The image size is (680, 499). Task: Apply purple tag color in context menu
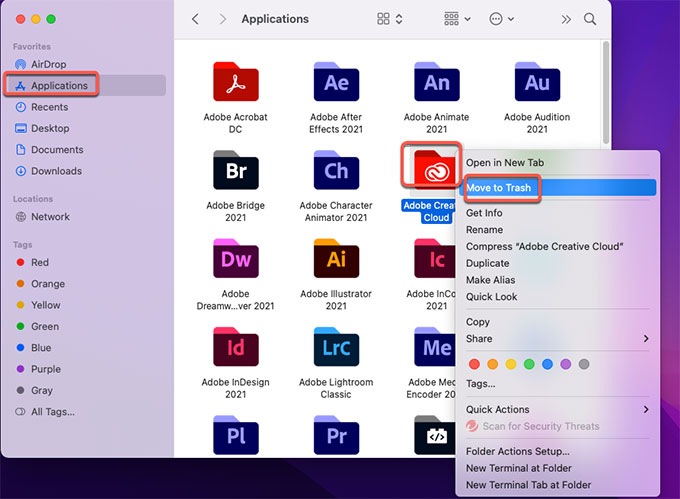click(566, 364)
